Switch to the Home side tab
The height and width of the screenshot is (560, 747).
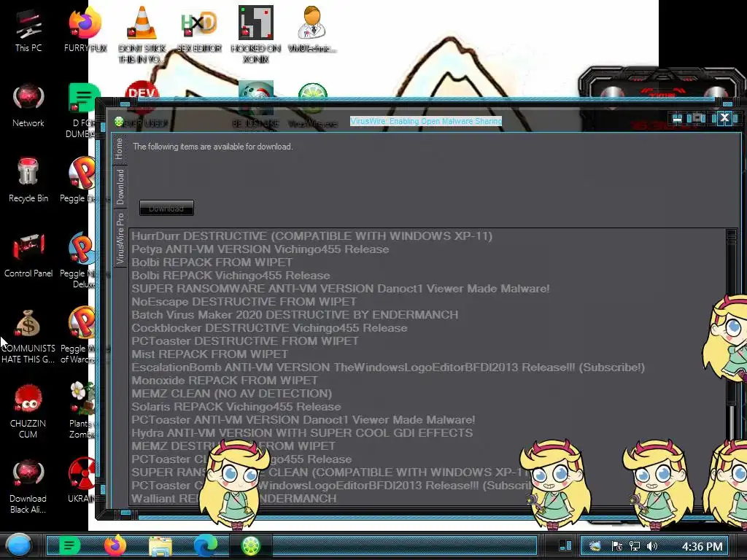120,149
